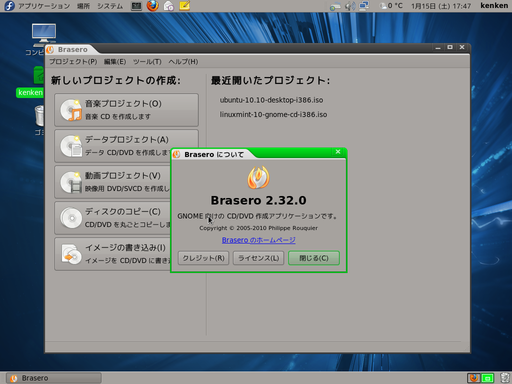The height and width of the screenshot is (384, 512).
Task: Click the weather 0 °C applet
Action: [x=391, y=6]
